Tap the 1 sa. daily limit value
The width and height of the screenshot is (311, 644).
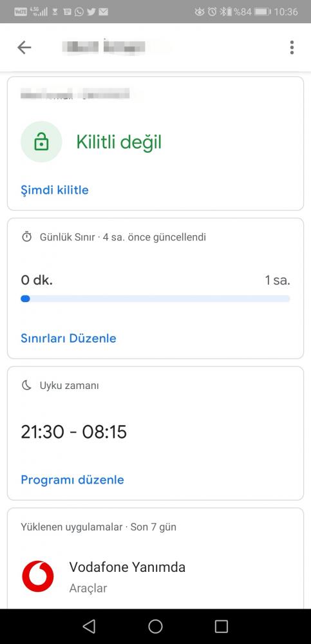pyautogui.click(x=278, y=281)
